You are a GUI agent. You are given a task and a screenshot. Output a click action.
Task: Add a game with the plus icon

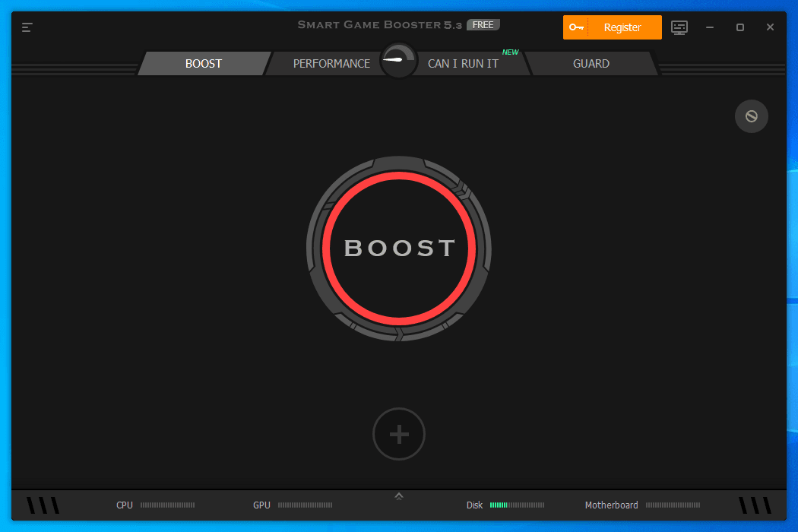pos(399,434)
